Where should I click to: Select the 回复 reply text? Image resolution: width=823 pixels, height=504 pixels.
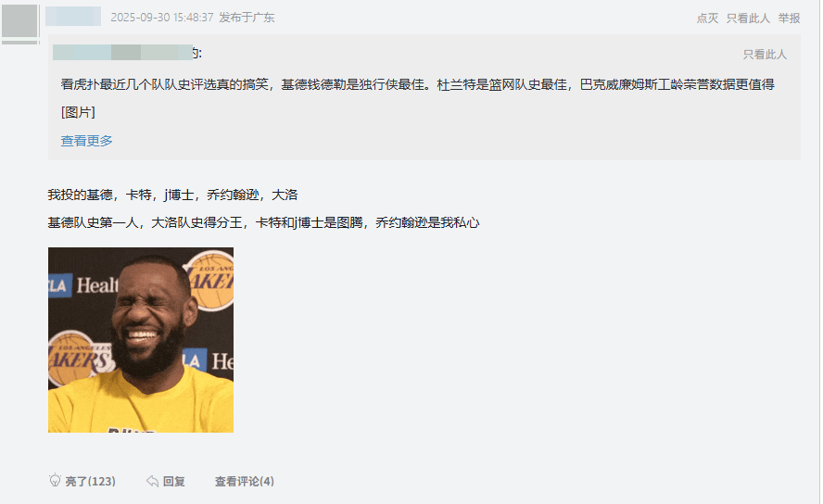click(x=173, y=482)
